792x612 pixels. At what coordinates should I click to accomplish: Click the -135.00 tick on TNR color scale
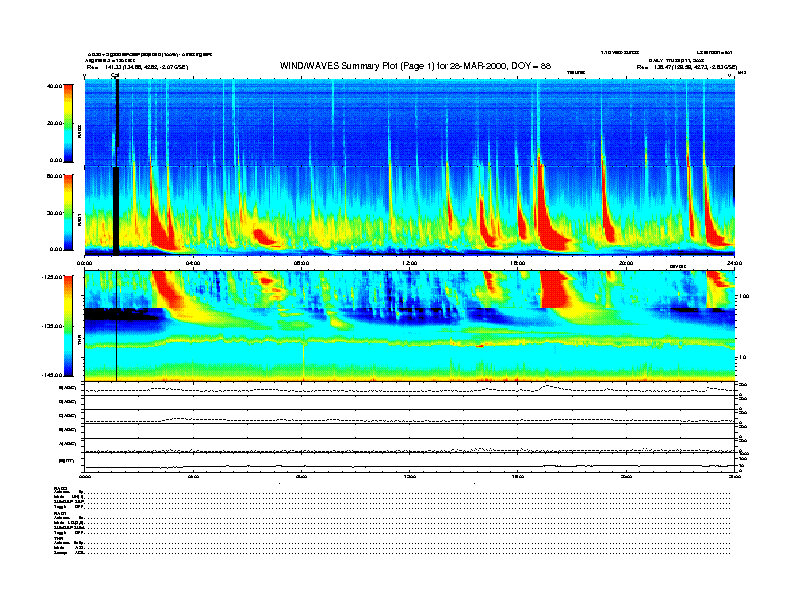pyautogui.click(x=52, y=326)
